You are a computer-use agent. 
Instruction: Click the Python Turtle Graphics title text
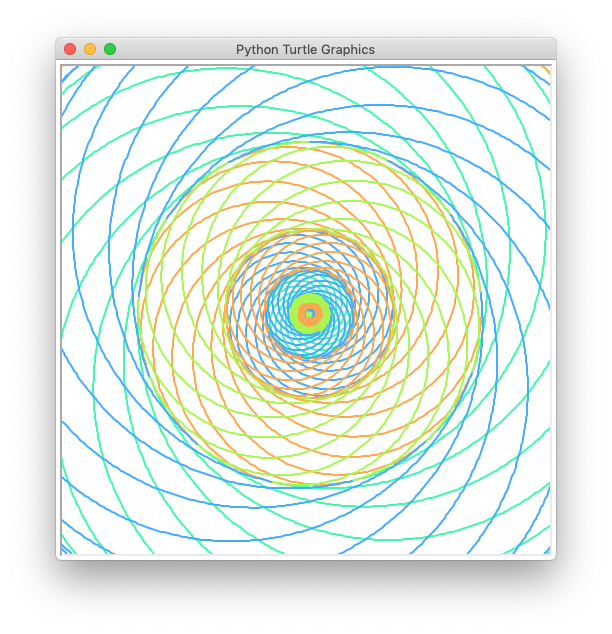pyautogui.click(x=305, y=49)
